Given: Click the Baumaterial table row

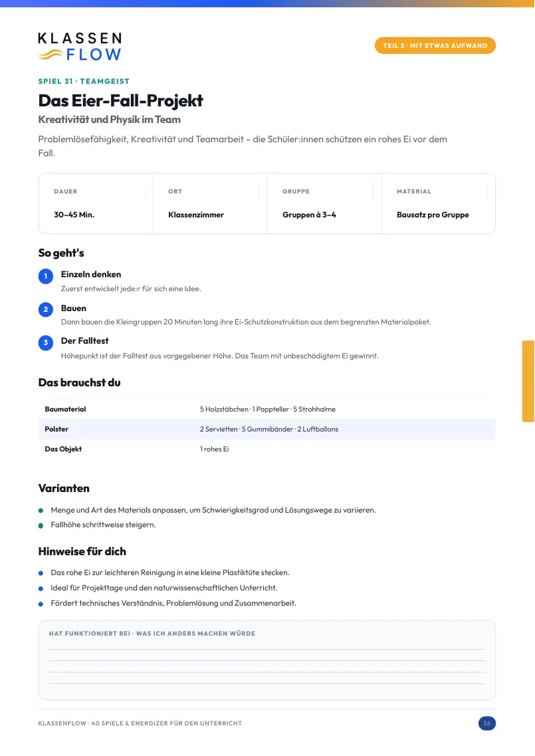Looking at the screenshot, I should (267, 410).
